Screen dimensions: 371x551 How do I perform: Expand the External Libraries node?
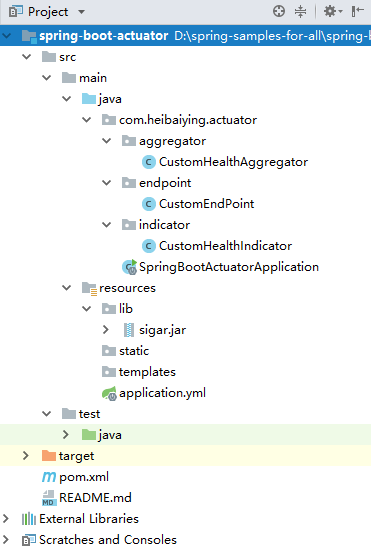click(6, 519)
